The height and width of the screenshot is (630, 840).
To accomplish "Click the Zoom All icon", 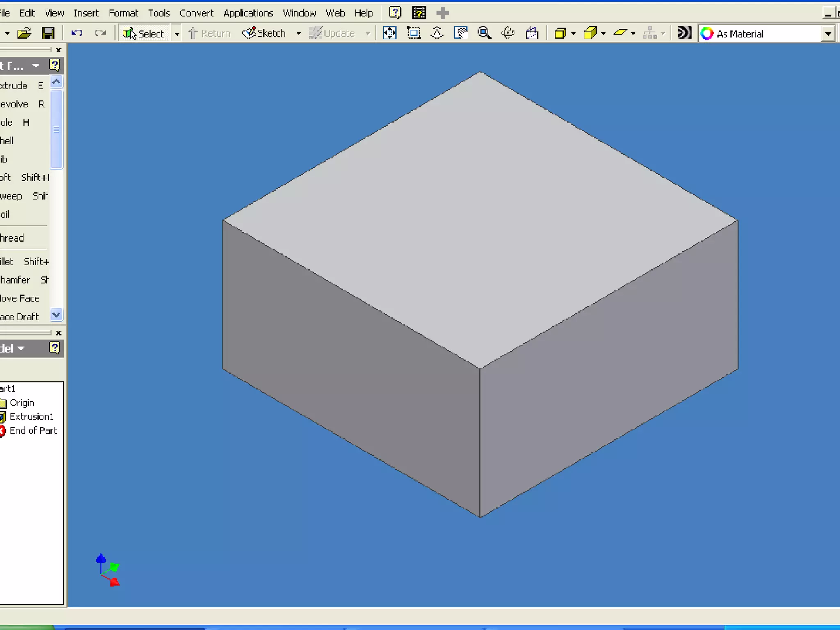I will tap(390, 33).
